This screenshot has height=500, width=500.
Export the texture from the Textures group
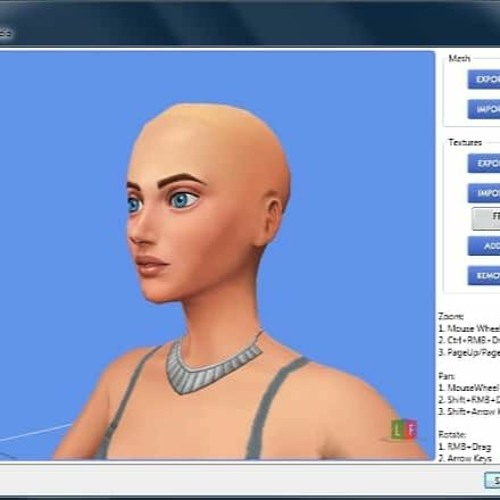pos(484,163)
